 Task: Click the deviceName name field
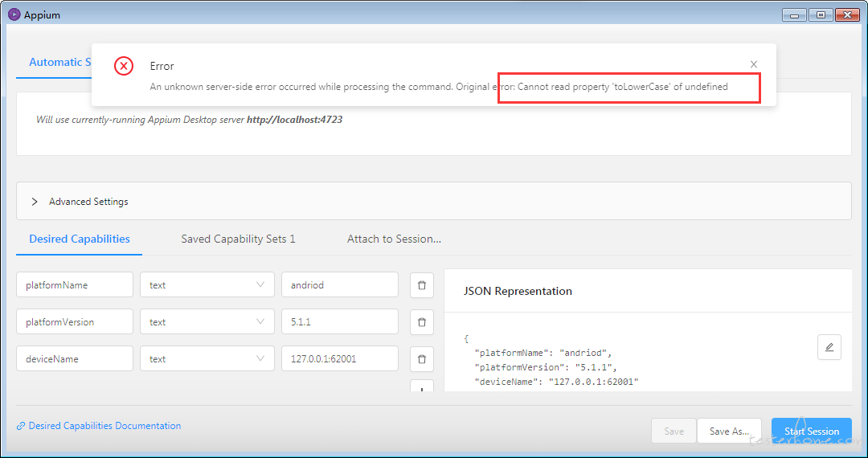click(75, 359)
